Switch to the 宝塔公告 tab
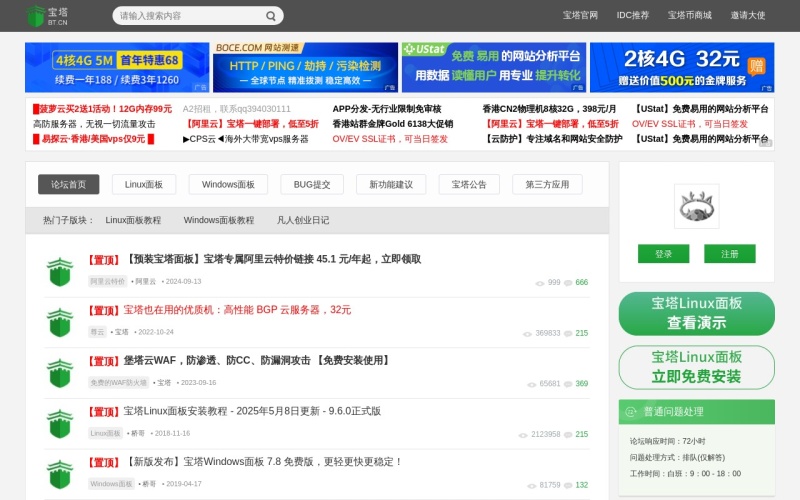 tap(469, 184)
